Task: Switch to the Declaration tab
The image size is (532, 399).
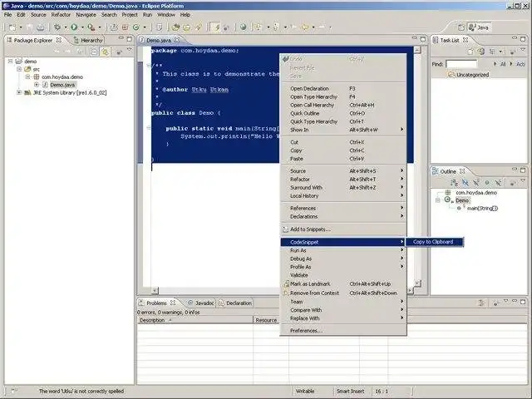Action: 235,303
